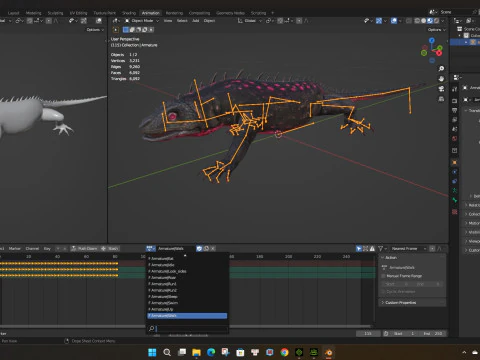Viewport: 480px width, 360px height.
Task: Create a new copy of the action
Action: (x=206, y=248)
